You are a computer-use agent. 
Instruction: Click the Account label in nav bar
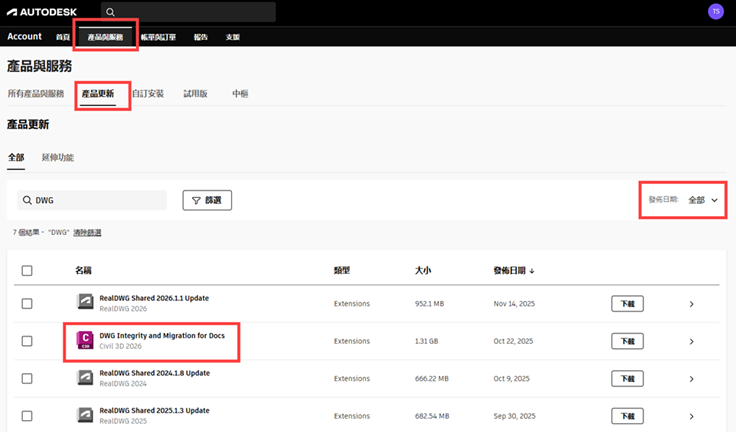[x=24, y=37]
